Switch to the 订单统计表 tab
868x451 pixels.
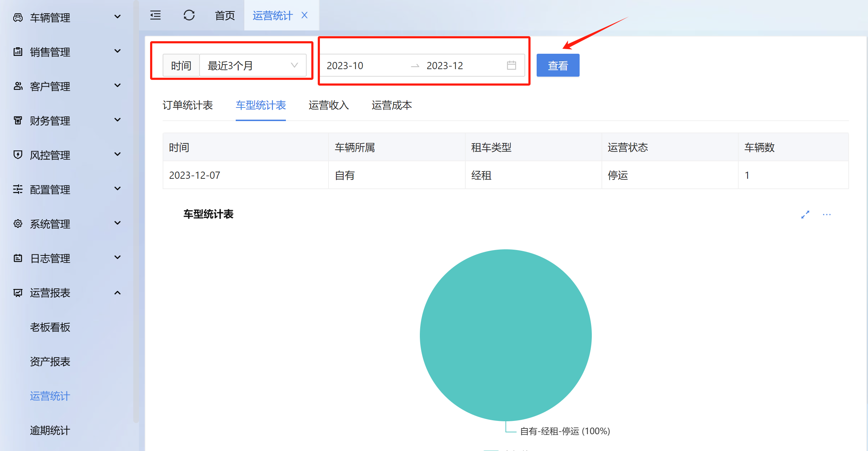click(x=188, y=105)
